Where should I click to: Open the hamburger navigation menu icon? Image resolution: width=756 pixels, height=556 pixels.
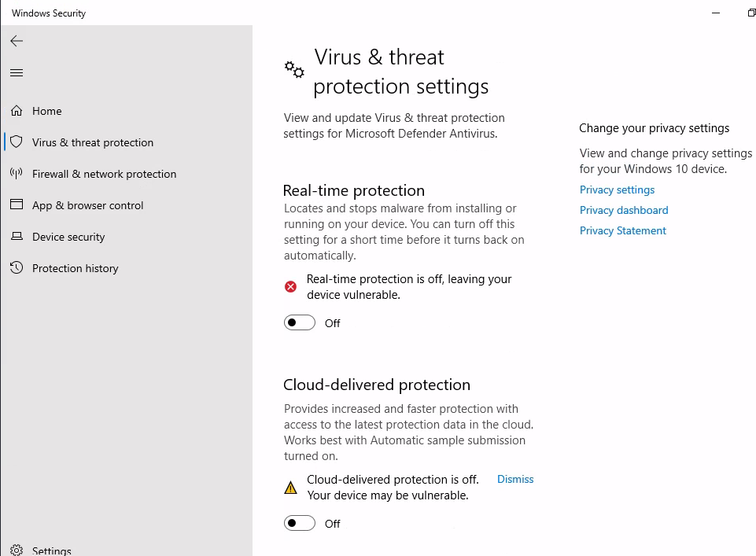click(17, 73)
